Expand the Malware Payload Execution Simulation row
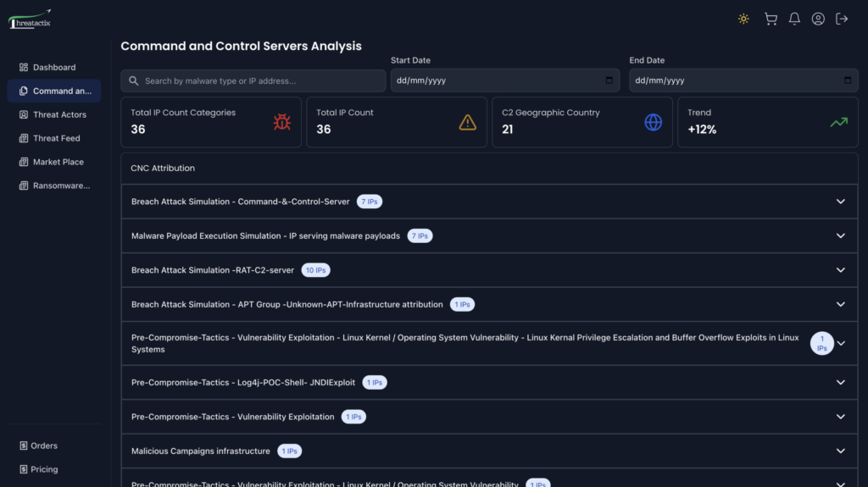The width and height of the screenshot is (868, 487). click(840, 235)
